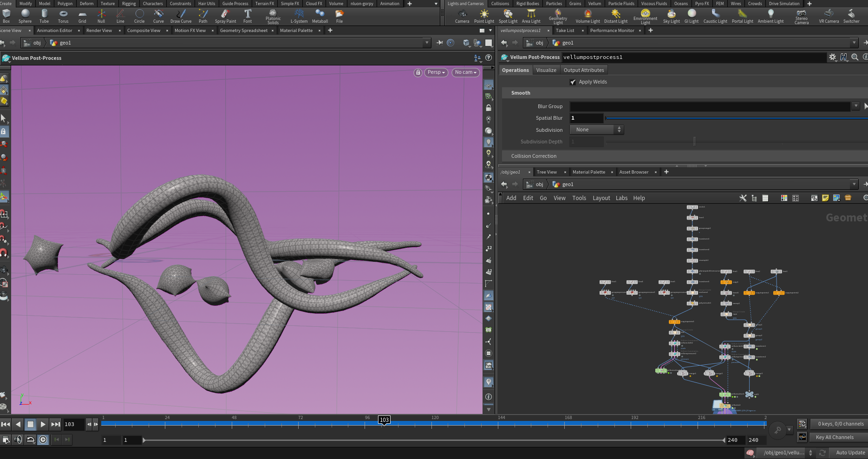
Task: Switch to the Visualize tab
Action: pyautogui.click(x=546, y=70)
